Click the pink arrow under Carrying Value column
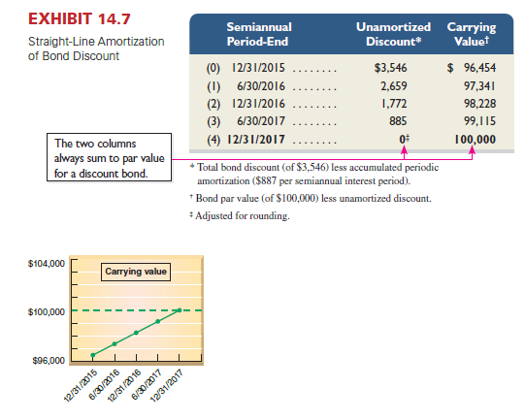 tap(472, 152)
